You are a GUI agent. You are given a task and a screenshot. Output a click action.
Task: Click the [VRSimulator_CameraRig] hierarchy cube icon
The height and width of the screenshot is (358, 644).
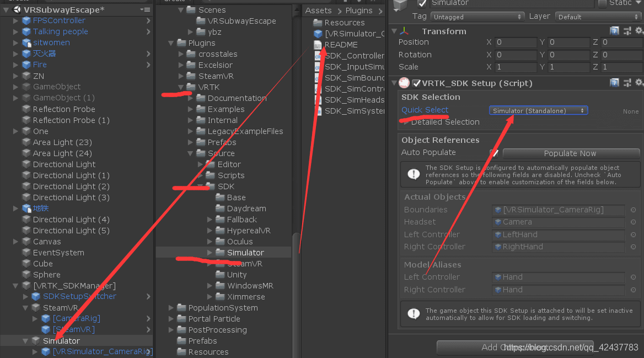(x=46, y=352)
